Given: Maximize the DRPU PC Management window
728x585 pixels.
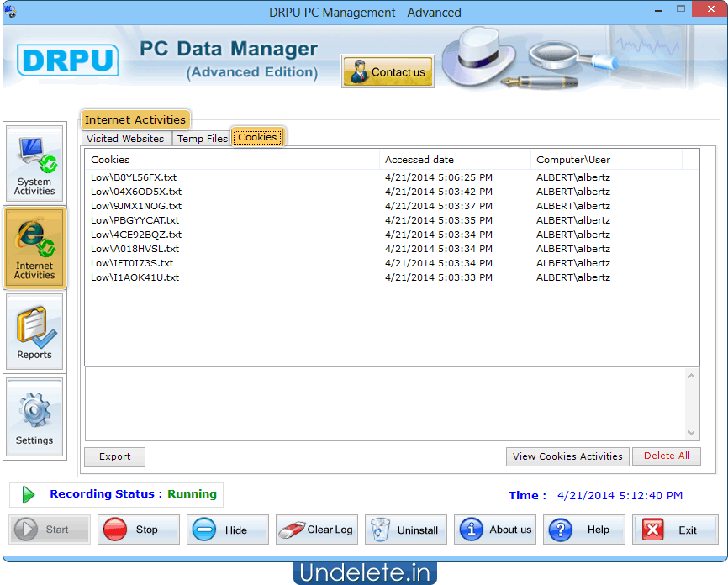Looking at the screenshot, I should [681, 9].
